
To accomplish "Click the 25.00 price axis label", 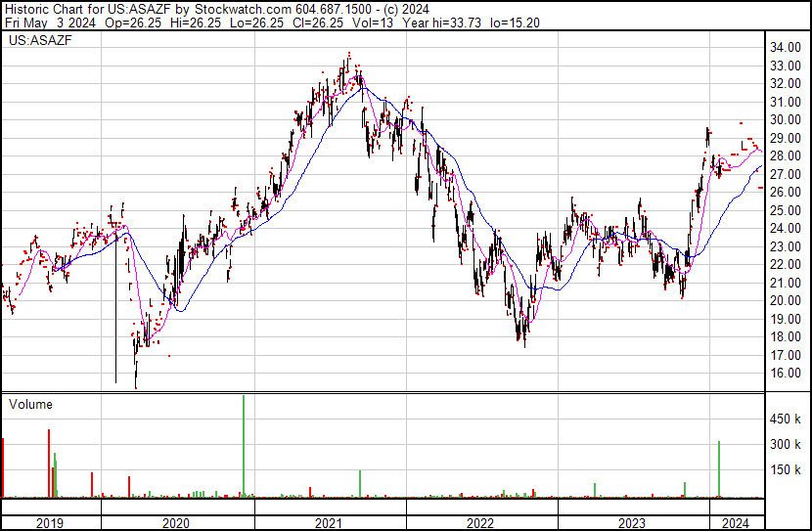I will tap(785, 210).
